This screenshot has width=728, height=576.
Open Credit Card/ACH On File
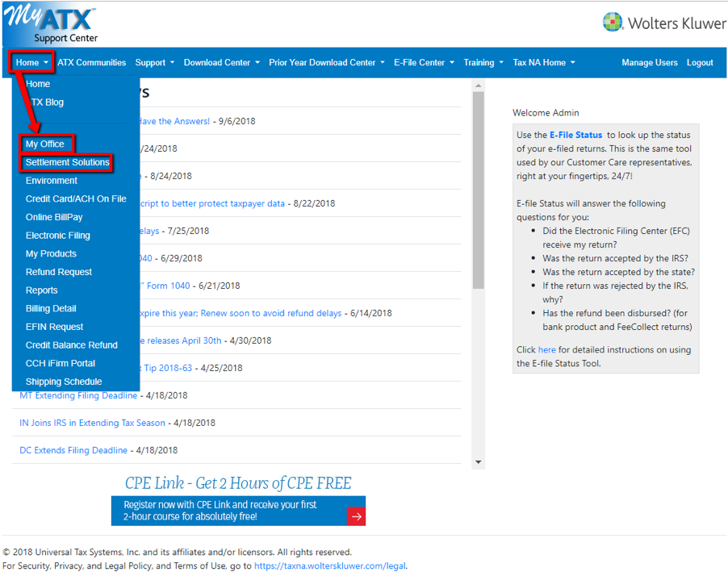[76, 199]
